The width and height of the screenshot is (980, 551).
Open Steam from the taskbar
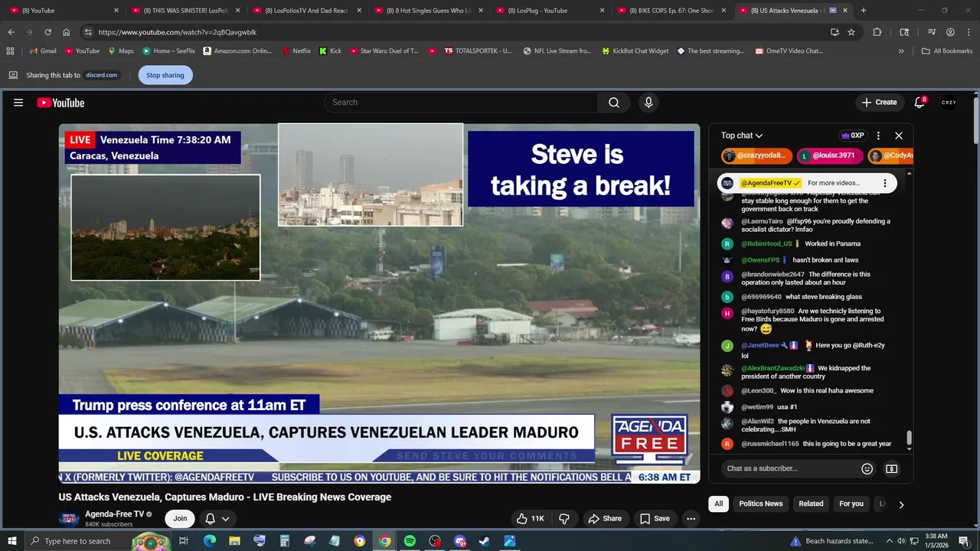point(484,541)
